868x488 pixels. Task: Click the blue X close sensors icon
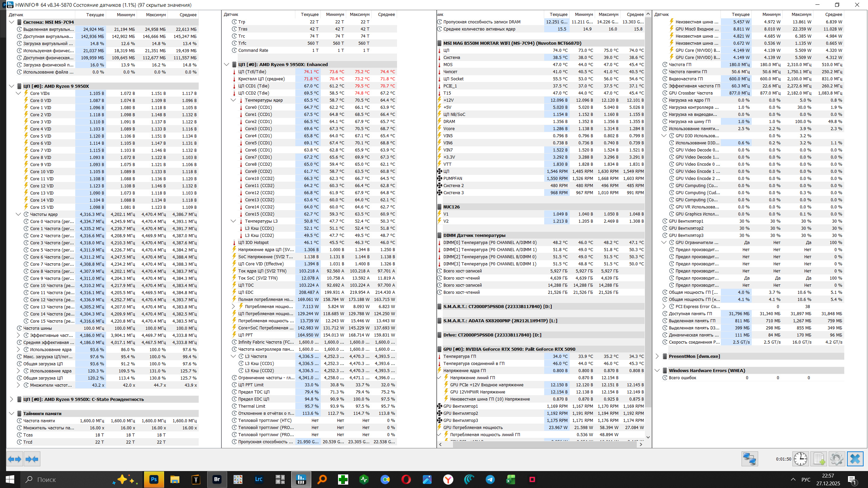855,459
